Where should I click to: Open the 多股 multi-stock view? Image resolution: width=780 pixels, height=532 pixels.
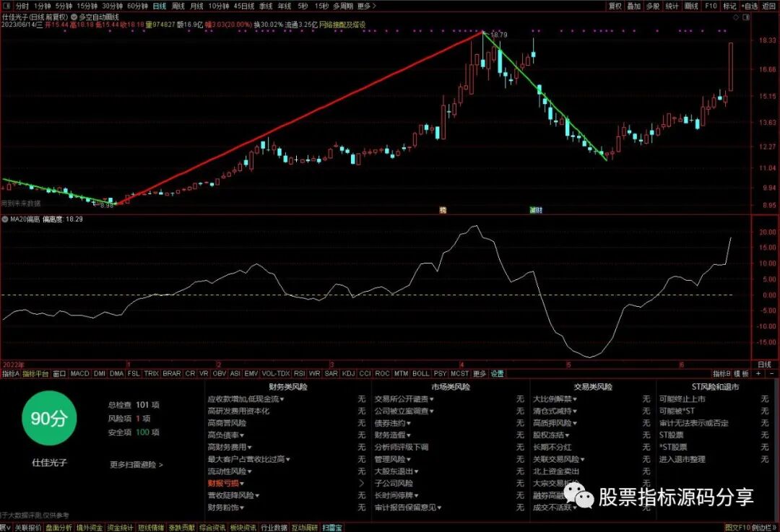point(653,6)
